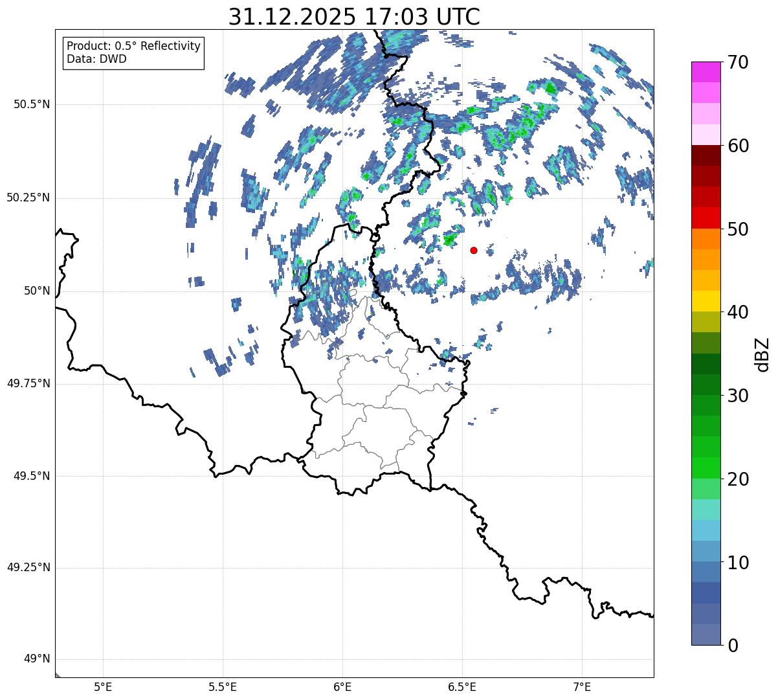This screenshot has height=700, width=778.
Task: Click the 49°N latitude label
Action: [37, 659]
